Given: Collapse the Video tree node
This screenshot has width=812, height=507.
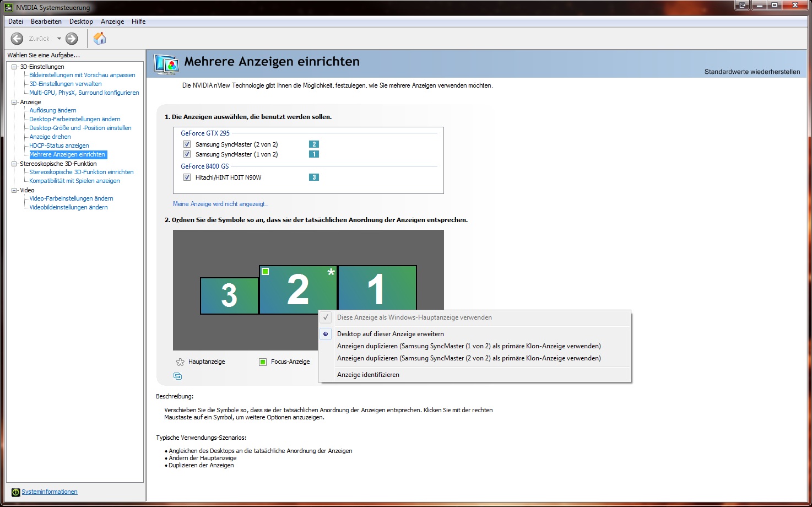Looking at the screenshot, I should [14, 190].
